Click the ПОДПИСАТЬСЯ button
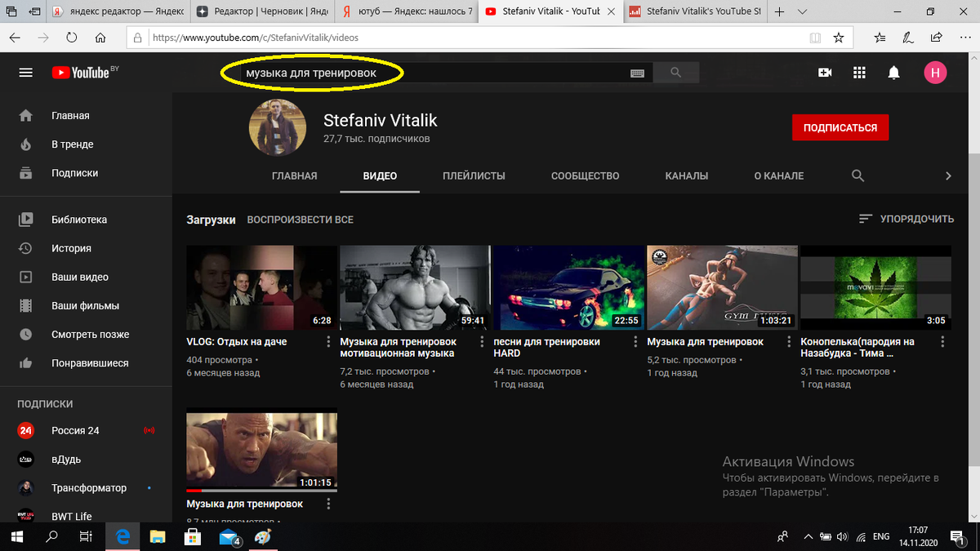Image resolution: width=980 pixels, height=551 pixels. 840,127
